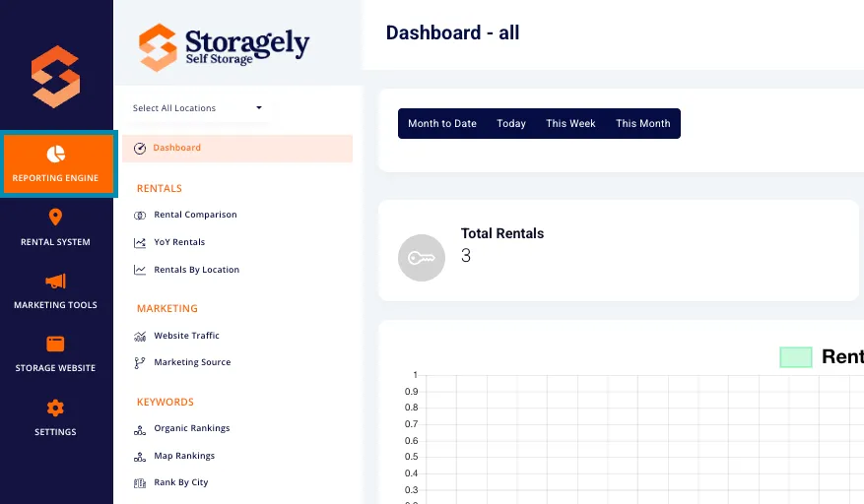Click the Rank By City building icon
Viewport: 864px width, 504px height.
tap(140, 483)
